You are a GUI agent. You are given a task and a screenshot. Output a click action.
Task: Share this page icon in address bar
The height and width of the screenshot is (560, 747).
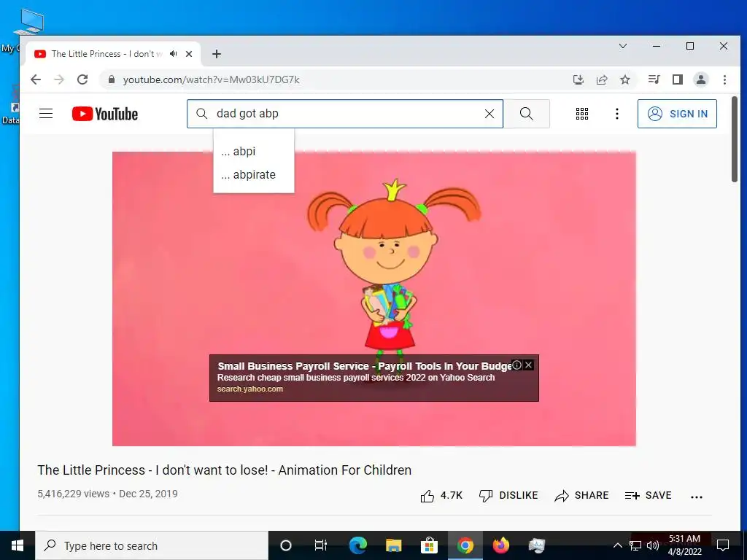(x=602, y=79)
